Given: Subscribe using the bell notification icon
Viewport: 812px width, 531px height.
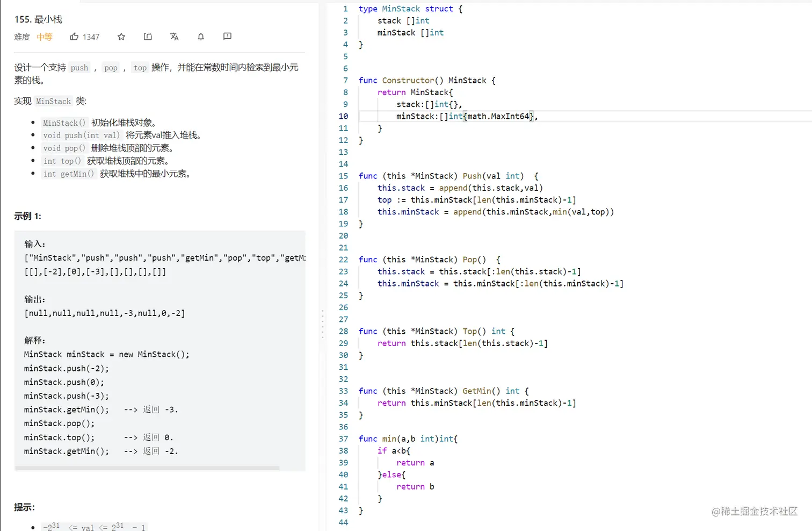Looking at the screenshot, I should (x=201, y=37).
